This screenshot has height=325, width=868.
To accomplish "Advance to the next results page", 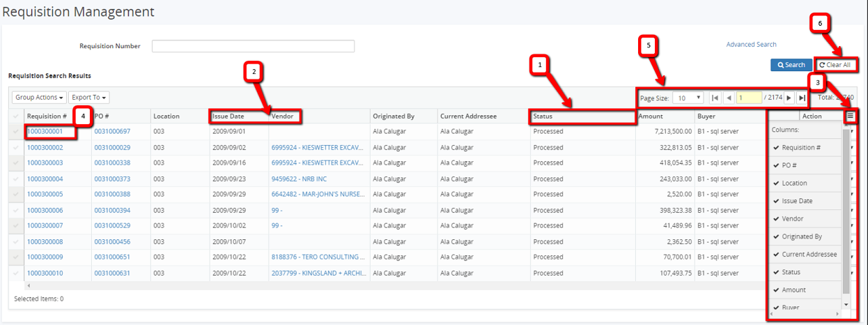I will pyautogui.click(x=789, y=98).
